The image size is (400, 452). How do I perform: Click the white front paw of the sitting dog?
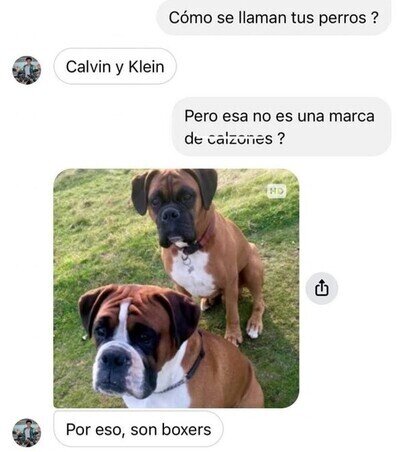[254, 330]
